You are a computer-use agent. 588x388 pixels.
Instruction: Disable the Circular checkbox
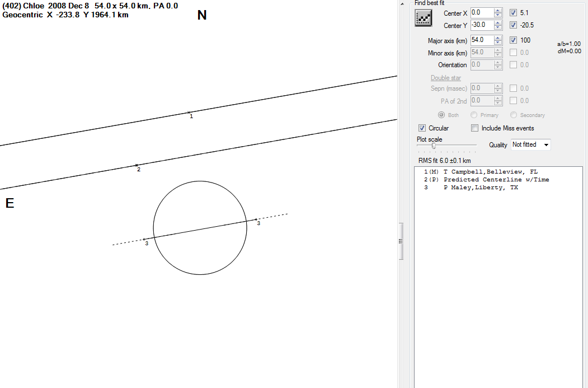[422, 128]
